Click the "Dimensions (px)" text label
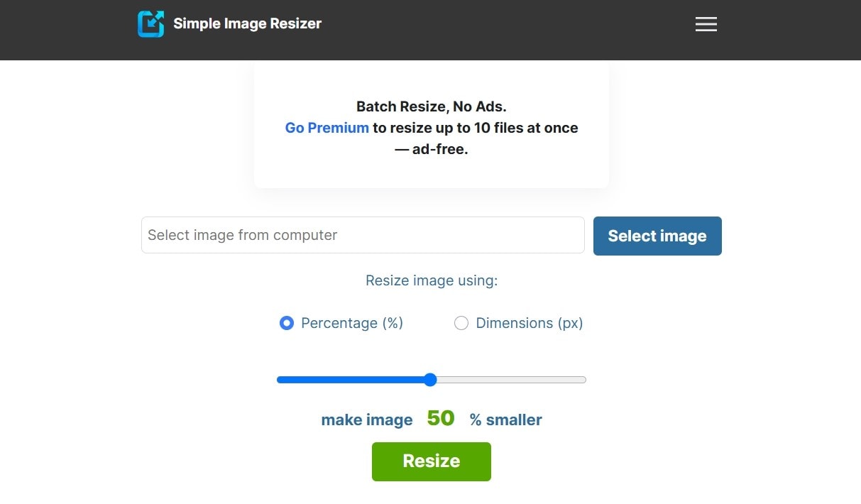The height and width of the screenshot is (504, 861). point(529,323)
